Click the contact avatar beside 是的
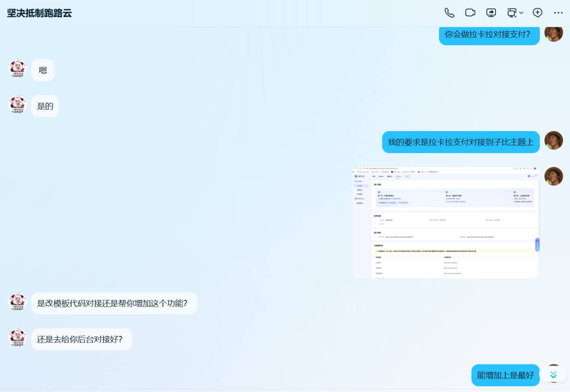Viewport: 570px width, 392px height. 18,105
